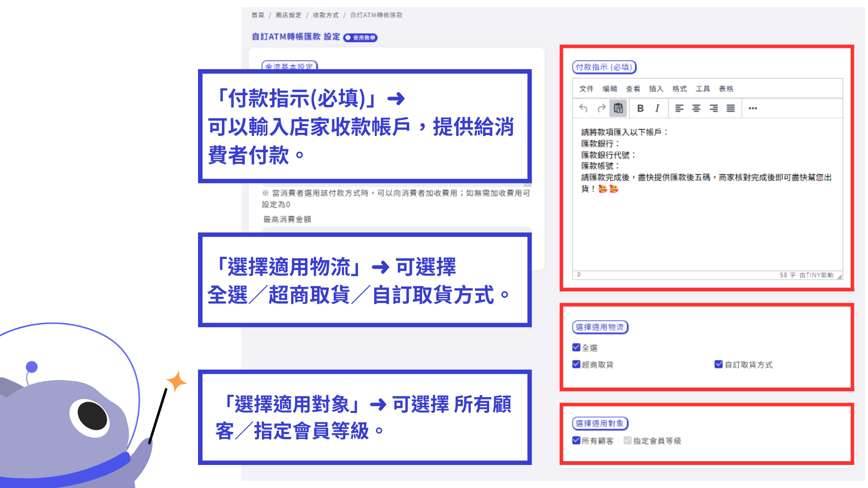Viewport: 868px width, 488px height.
Task: Click the 58 字 word count
Action: point(788,275)
